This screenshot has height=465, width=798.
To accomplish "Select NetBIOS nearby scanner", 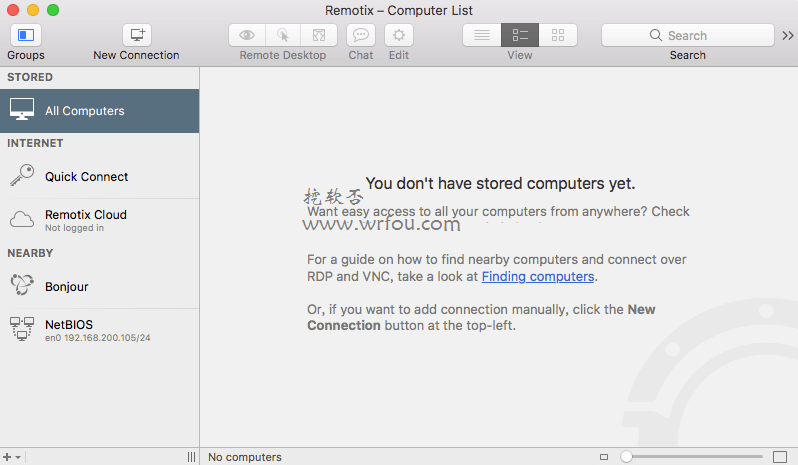I will click(x=100, y=330).
